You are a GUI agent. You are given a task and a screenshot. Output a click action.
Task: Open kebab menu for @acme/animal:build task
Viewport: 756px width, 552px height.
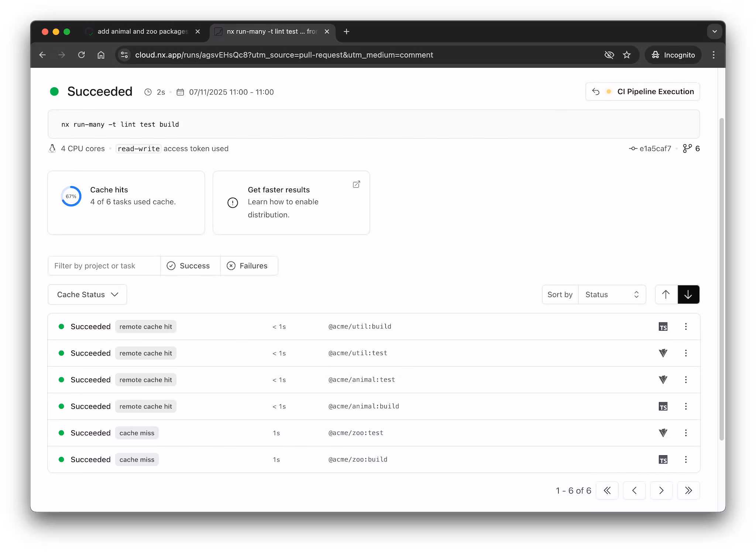pos(686,406)
